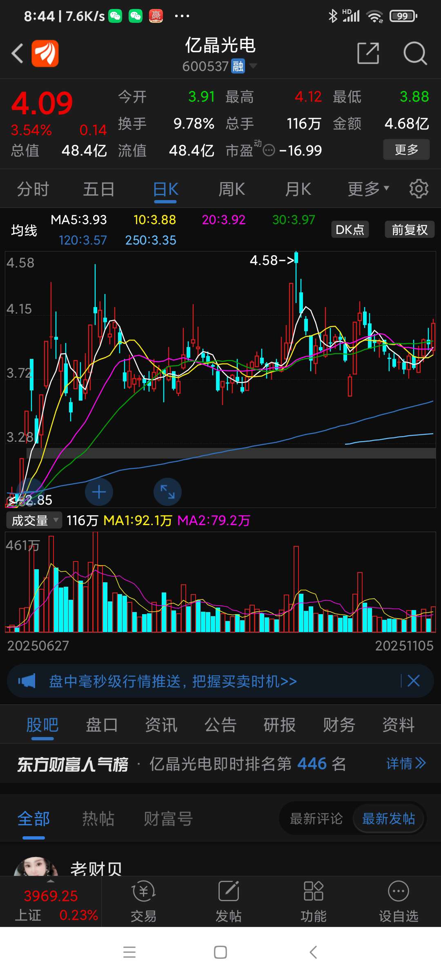Viewport: 441px width, 980px height.
Task: Switch to 五日 chart tab
Action: [x=99, y=189]
